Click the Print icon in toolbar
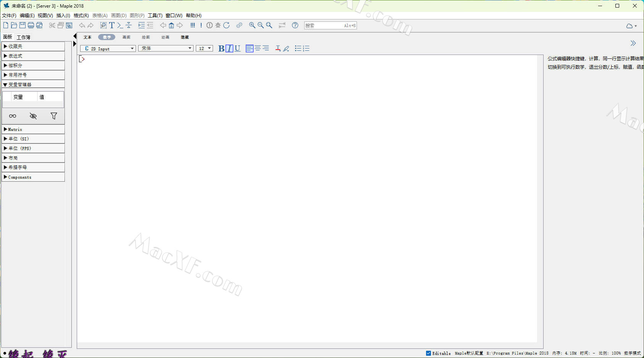 pos(31,25)
